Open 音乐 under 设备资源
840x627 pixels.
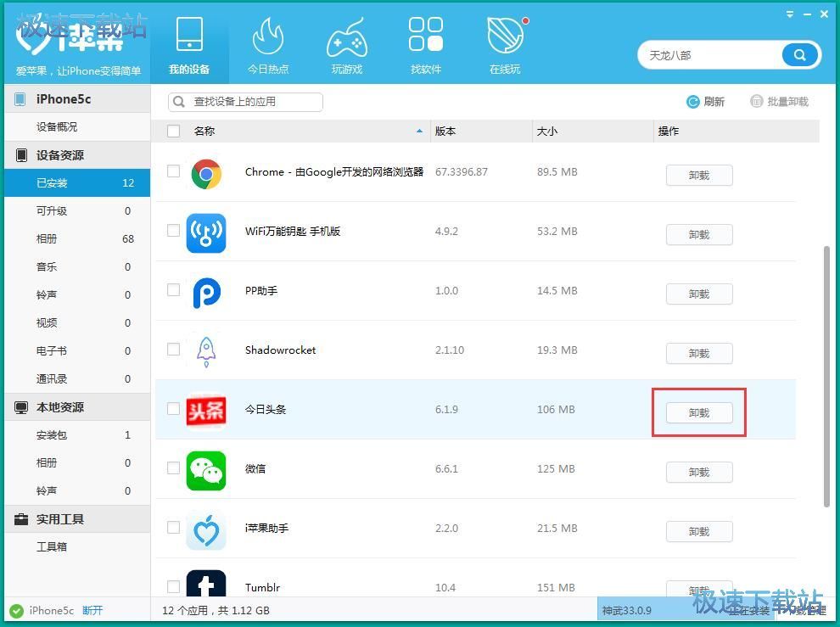click(77, 267)
